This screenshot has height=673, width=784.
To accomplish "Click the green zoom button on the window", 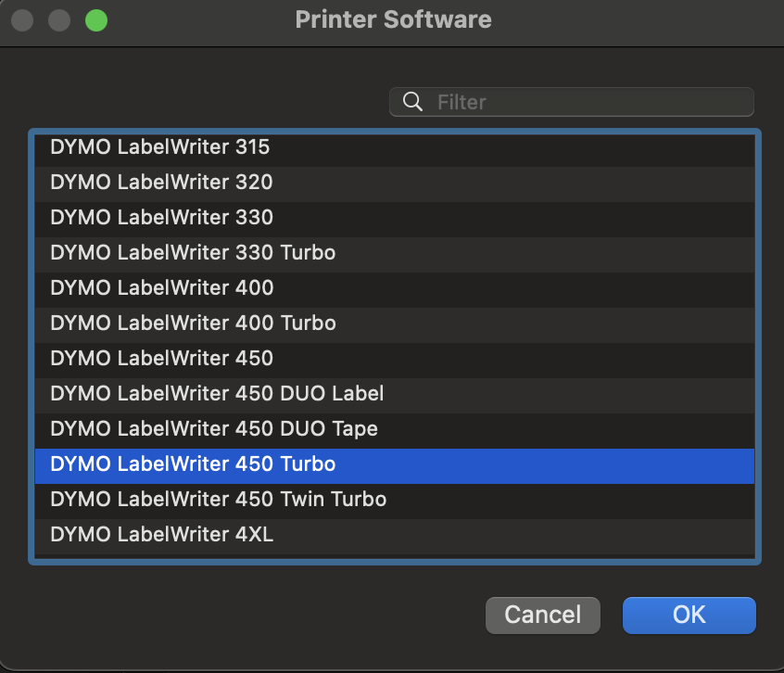I will coord(95,19).
